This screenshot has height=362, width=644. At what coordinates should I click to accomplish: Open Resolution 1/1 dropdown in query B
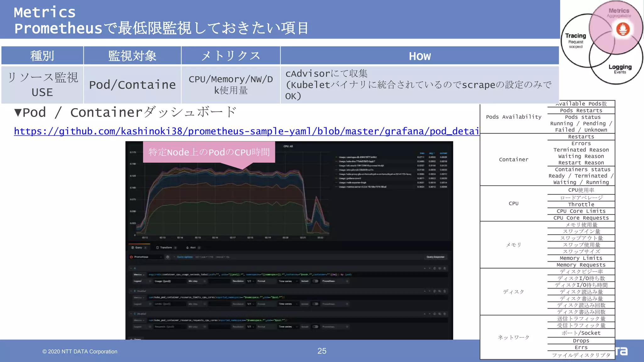(x=250, y=304)
